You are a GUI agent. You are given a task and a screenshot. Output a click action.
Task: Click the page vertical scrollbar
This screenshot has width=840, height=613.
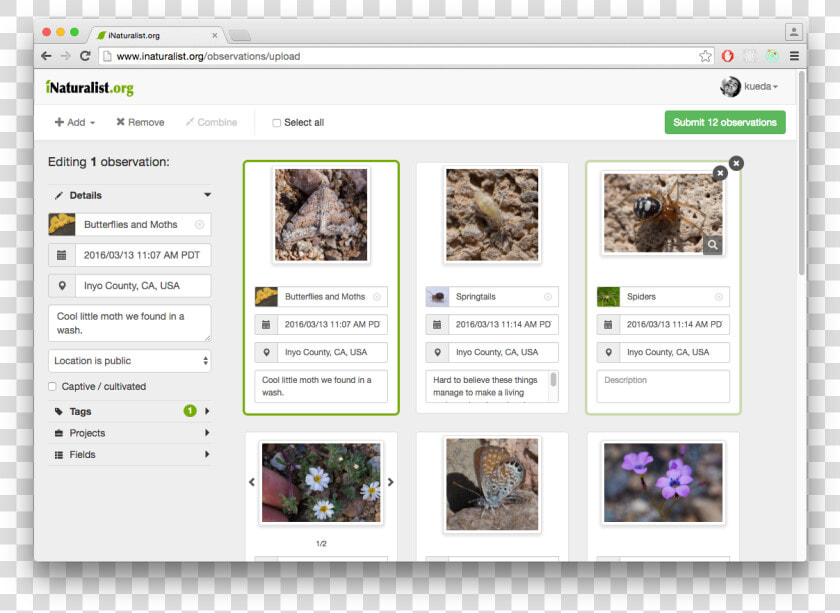801,174
